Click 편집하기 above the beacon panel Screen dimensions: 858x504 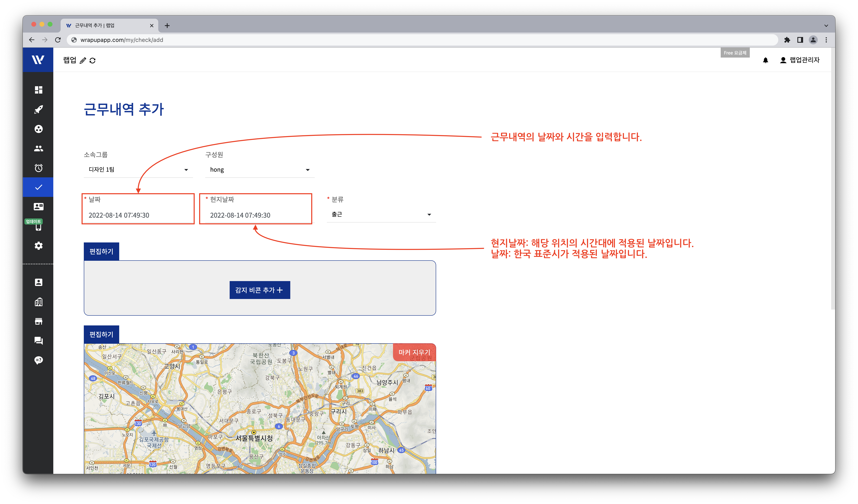(102, 251)
